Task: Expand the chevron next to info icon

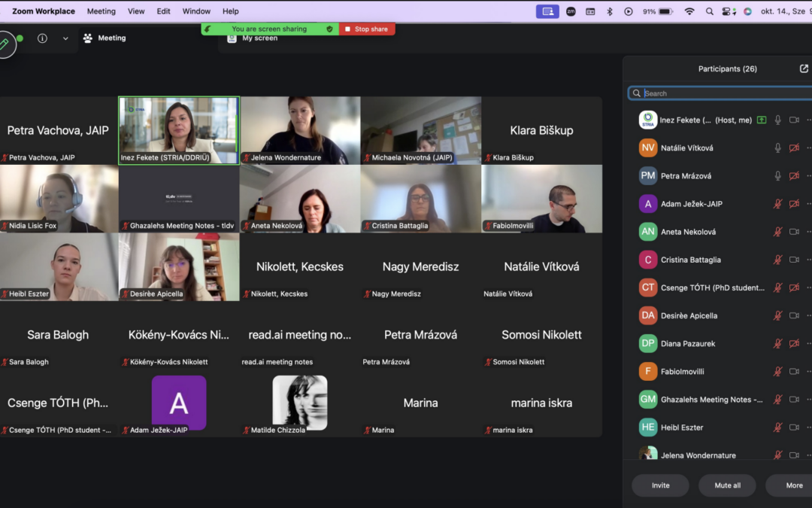Action: [65, 38]
